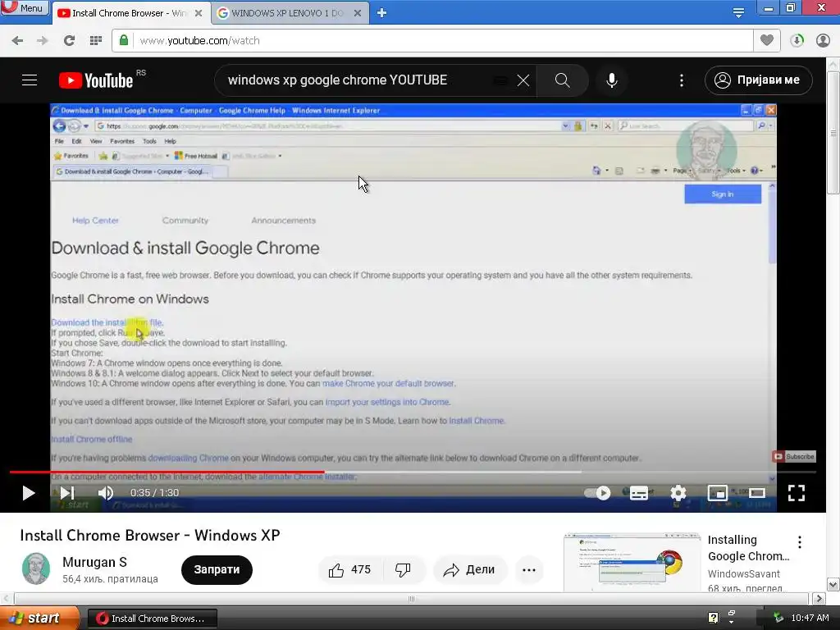Click the Install Chrome Browser - Windows XP title

coord(150,535)
